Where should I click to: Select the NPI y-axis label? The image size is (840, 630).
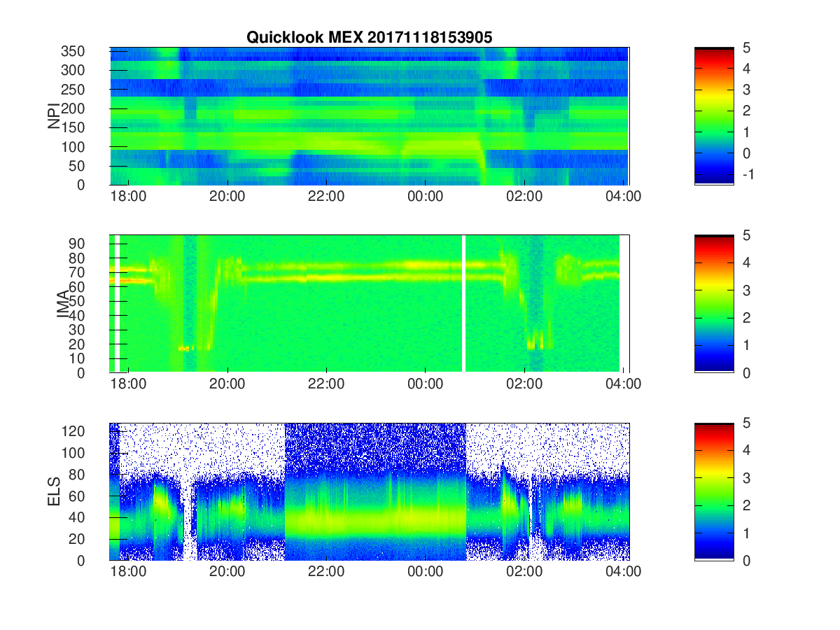coord(53,116)
